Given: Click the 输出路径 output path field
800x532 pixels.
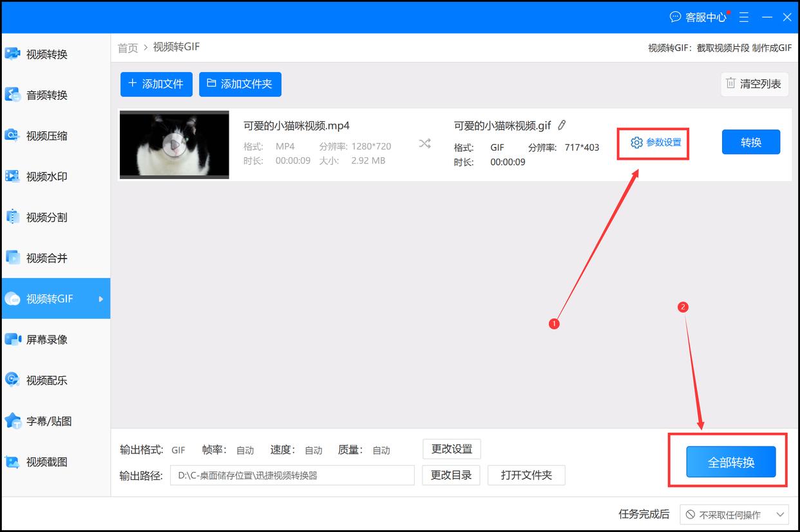Looking at the screenshot, I should [292, 475].
